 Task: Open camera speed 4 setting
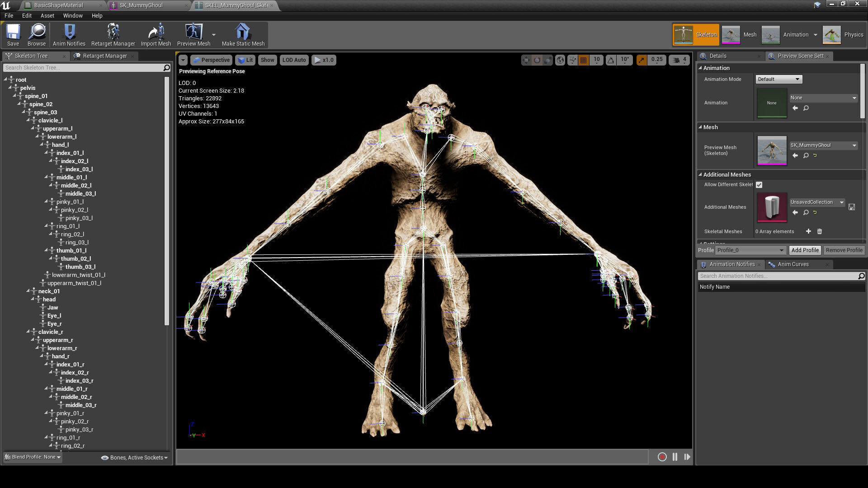[679, 60]
